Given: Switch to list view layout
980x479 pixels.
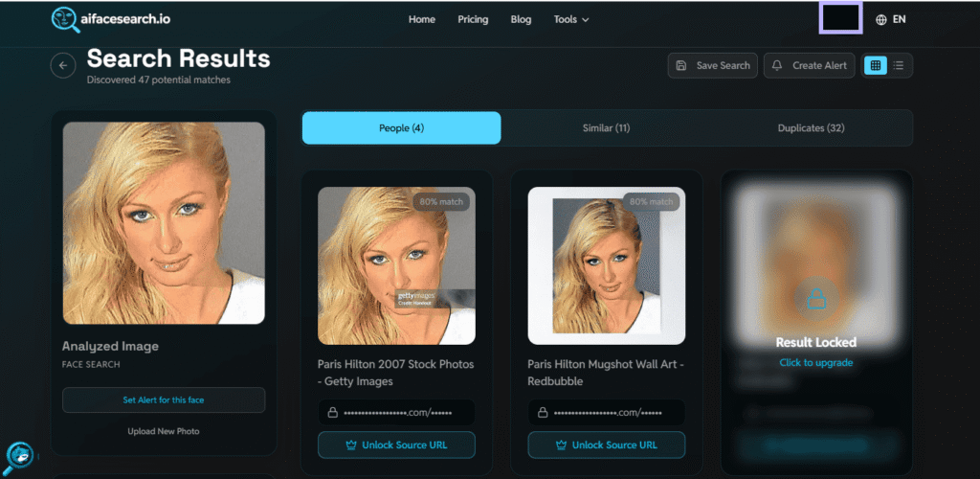Looking at the screenshot, I should tap(899, 65).
